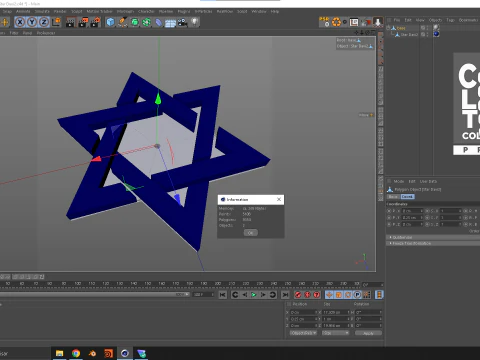
Task: Go to start of animation
Action: (223, 295)
